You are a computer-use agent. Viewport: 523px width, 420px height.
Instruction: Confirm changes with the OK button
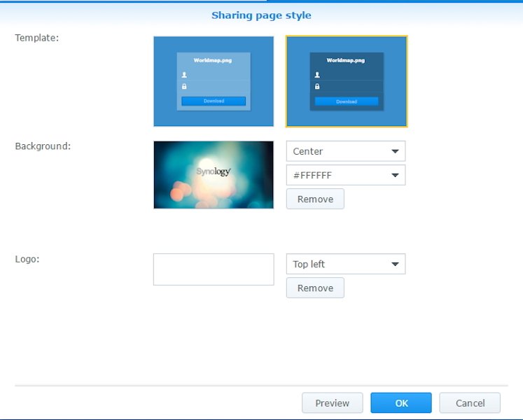coord(401,402)
